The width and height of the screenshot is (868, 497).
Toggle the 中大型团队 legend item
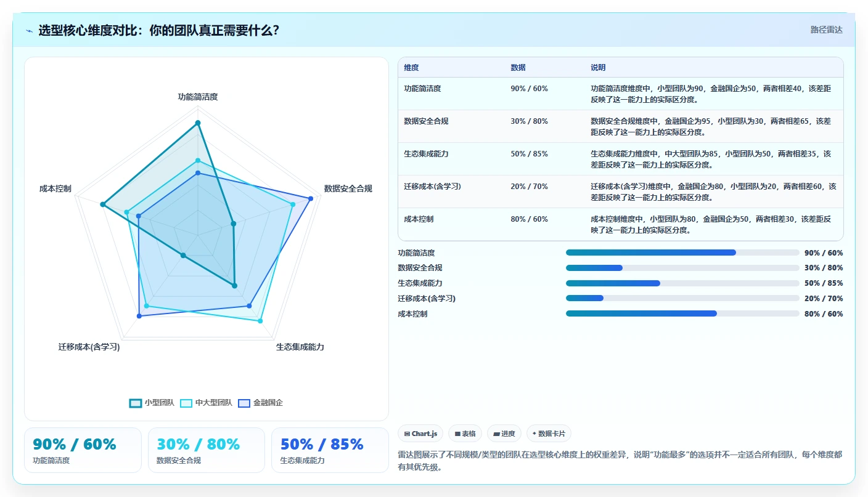pos(206,403)
